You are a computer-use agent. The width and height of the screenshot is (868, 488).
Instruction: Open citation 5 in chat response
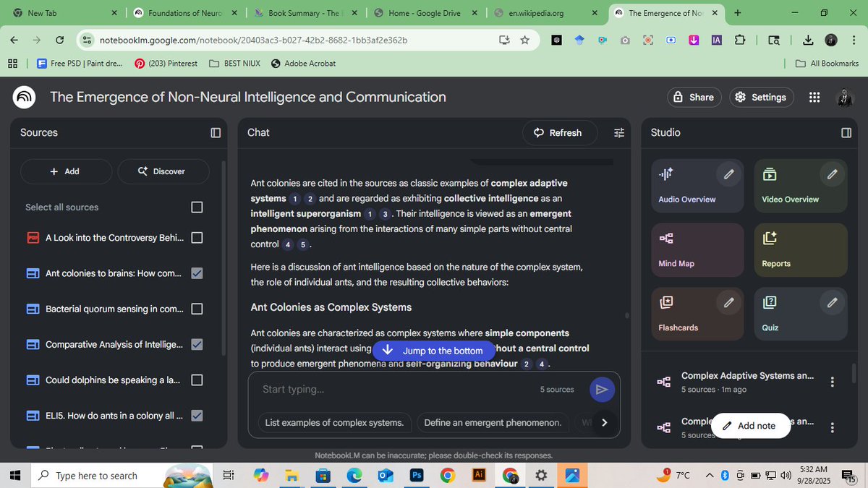(303, 244)
